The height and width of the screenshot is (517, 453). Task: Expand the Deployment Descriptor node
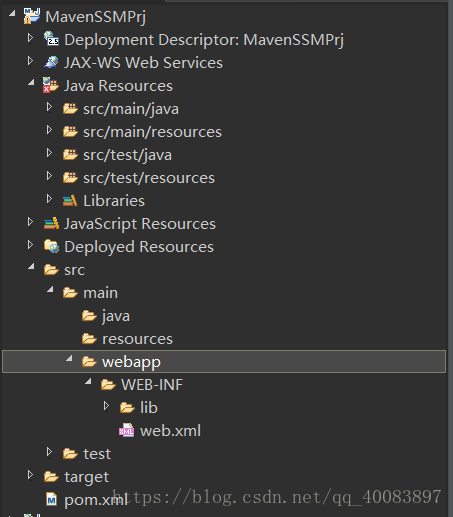tap(30, 38)
